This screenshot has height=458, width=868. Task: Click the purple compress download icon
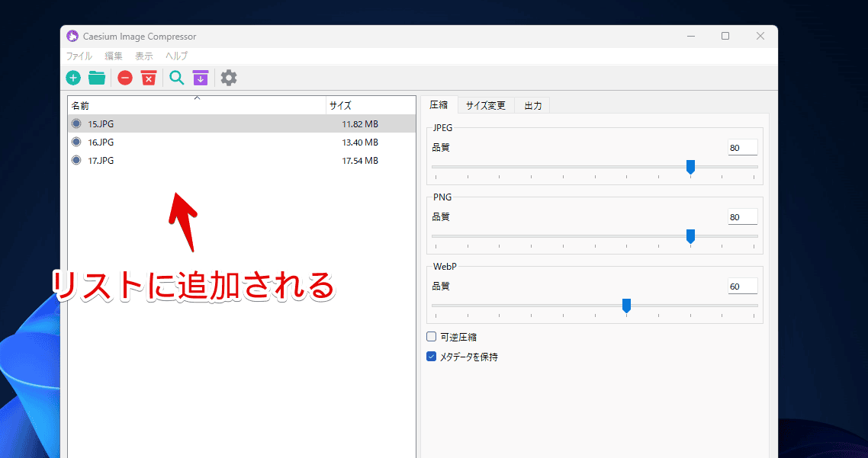point(201,78)
